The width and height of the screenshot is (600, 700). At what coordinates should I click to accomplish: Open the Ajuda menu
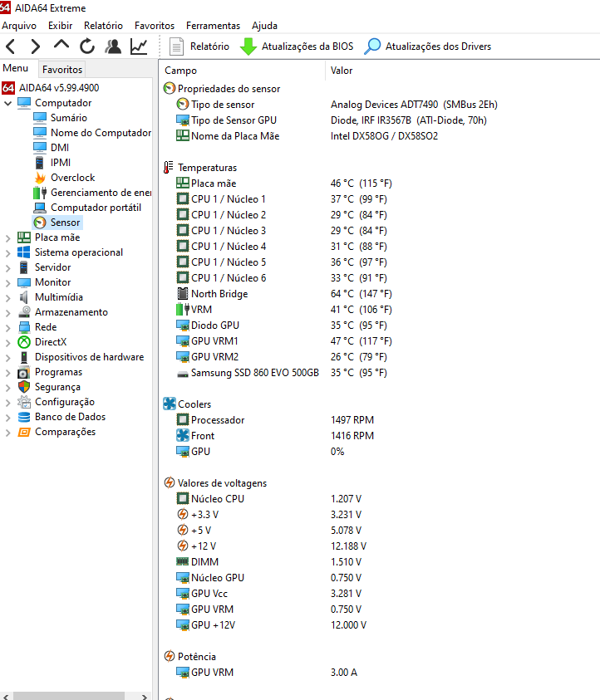click(264, 26)
